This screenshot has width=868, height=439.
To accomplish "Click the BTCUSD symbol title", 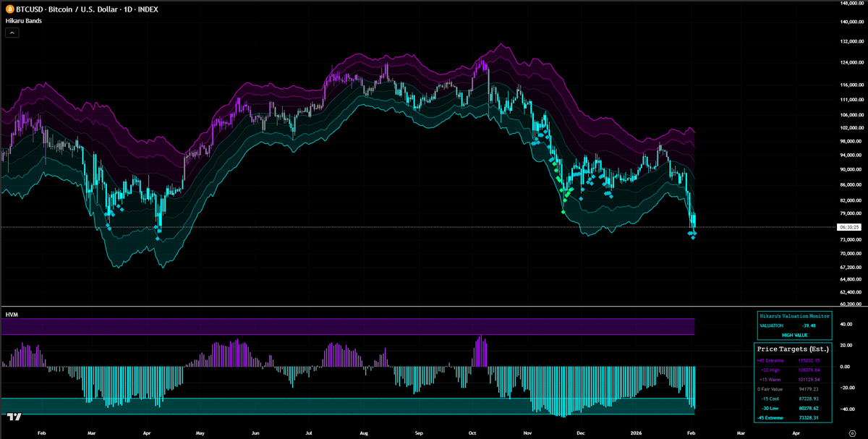I will pyautogui.click(x=87, y=9).
